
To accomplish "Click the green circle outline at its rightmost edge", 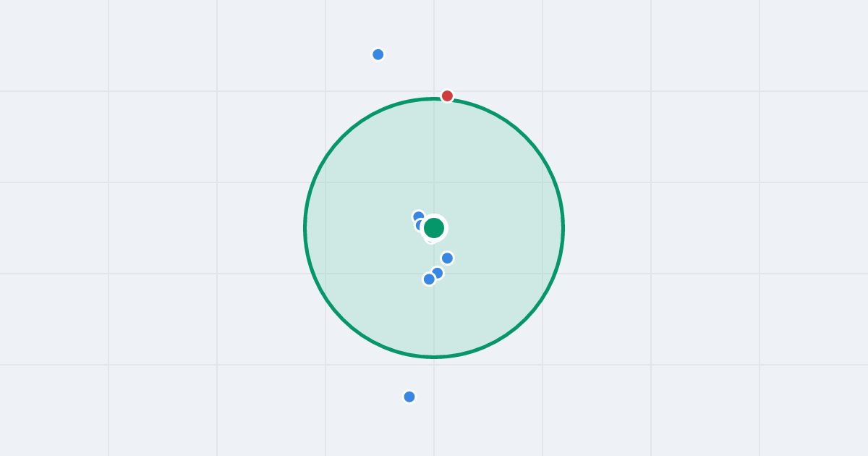I will [563, 228].
